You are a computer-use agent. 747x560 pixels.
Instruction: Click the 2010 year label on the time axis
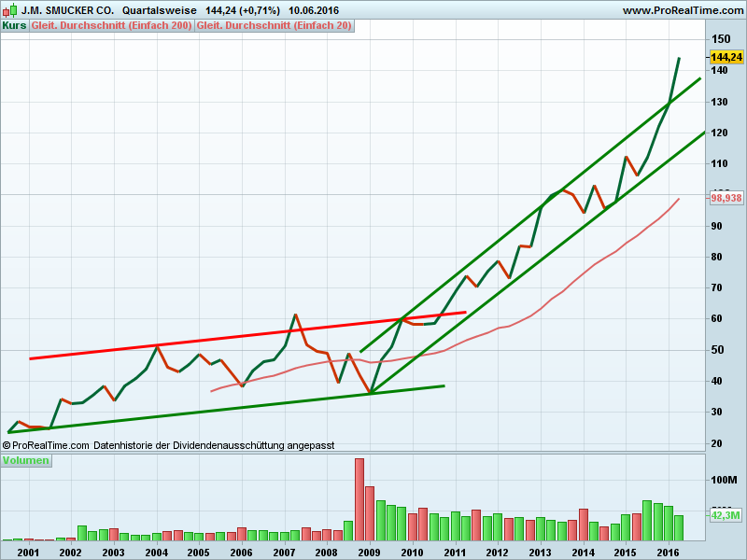[x=413, y=553]
